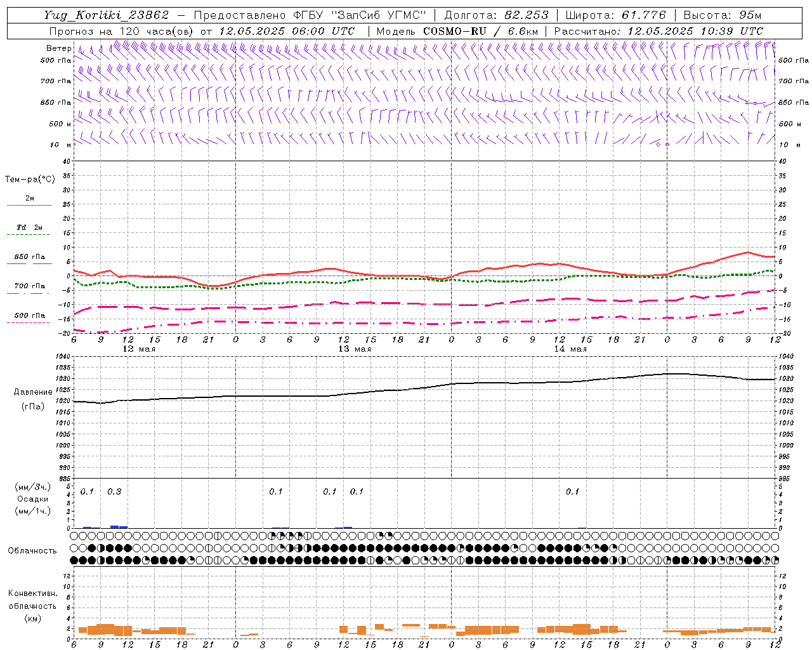Select the '14 мая' date label
The width and height of the screenshot is (812, 650).
click(x=570, y=348)
